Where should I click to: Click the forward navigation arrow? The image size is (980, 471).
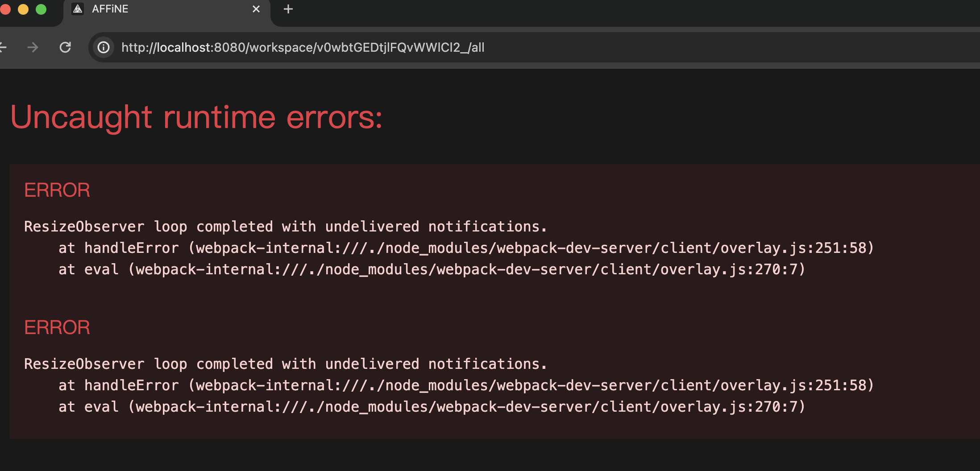click(x=33, y=47)
